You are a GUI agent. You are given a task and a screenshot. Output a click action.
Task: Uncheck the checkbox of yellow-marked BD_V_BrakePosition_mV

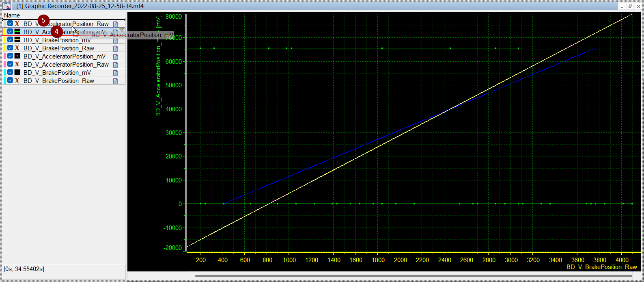click(x=10, y=40)
